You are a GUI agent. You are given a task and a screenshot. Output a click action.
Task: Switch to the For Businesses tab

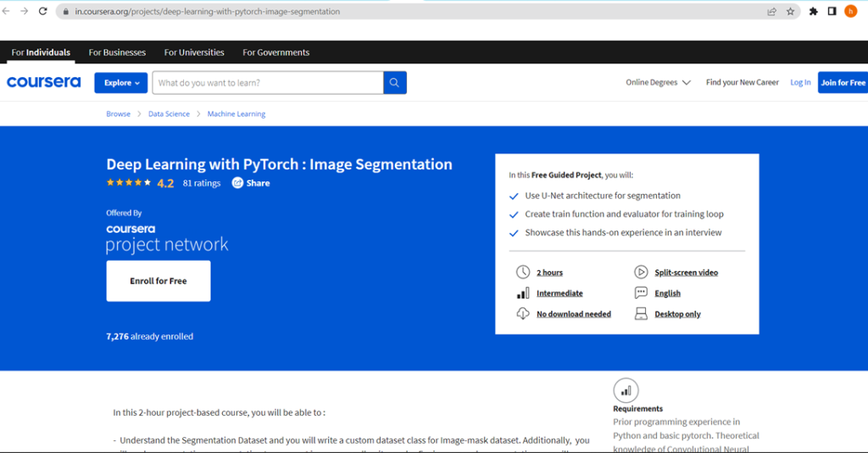(x=117, y=52)
